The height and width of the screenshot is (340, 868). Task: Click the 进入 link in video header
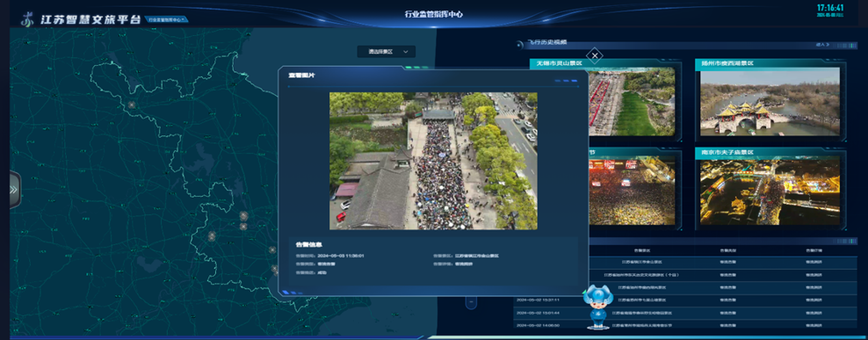point(822,44)
